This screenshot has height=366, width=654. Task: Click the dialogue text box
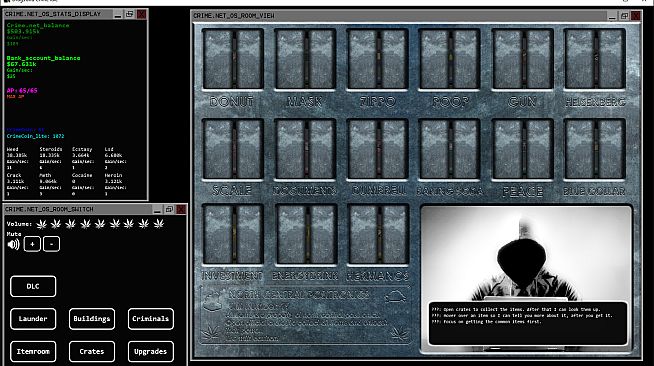(x=528, y=323)
